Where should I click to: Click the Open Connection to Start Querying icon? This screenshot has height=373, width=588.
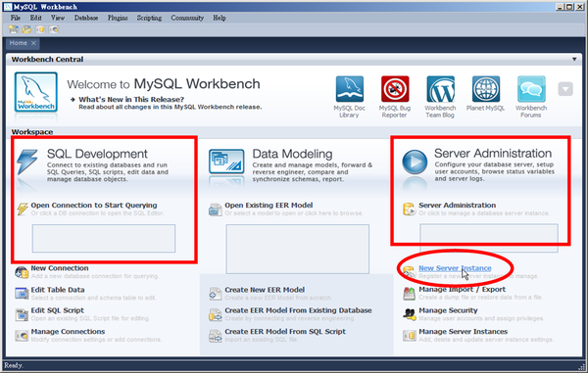(x=23, y=209)
